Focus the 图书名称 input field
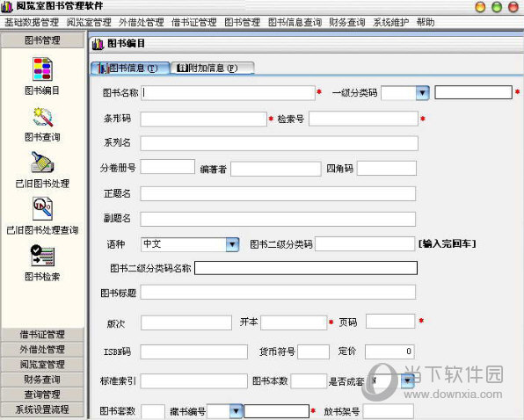Image resolution: width=524 pixels, height=420 pixels. [x=228, y=93]
